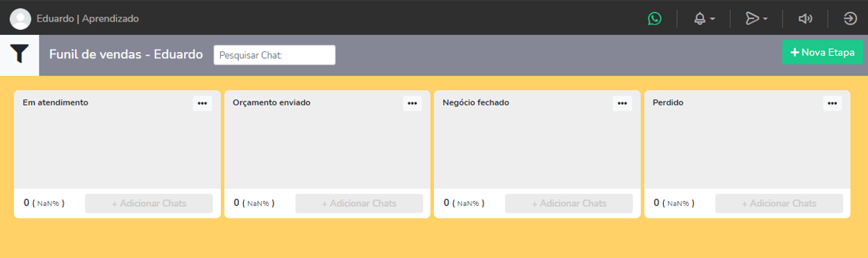Open options menu for Perdido column
Viewport: 868px width, 258px height.
coord(832,103)
